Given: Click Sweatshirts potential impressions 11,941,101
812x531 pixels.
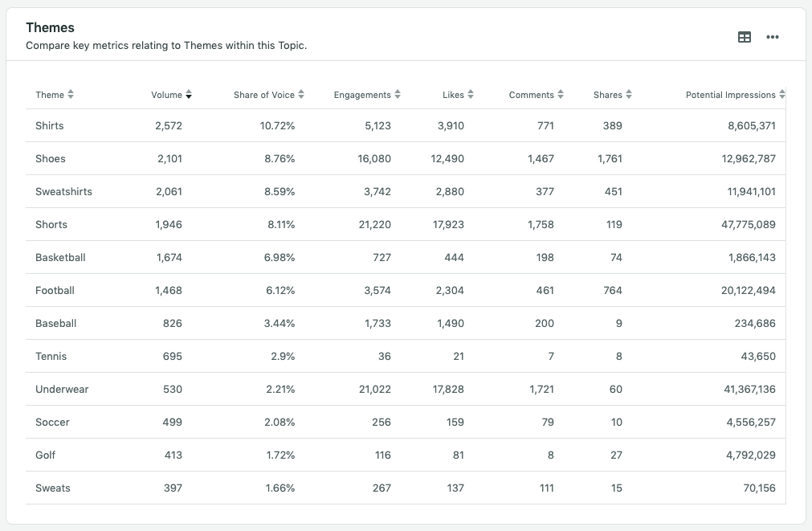Looking at the screenshot, I should (752, 192).
